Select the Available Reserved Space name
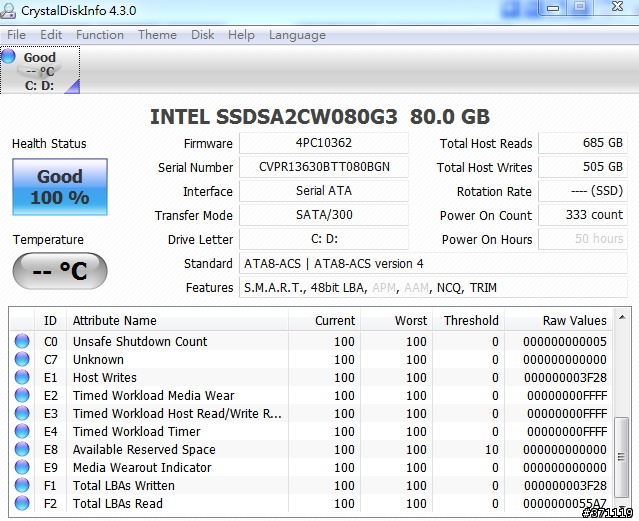Screen dimensions: 639x521 pos(144,449)
